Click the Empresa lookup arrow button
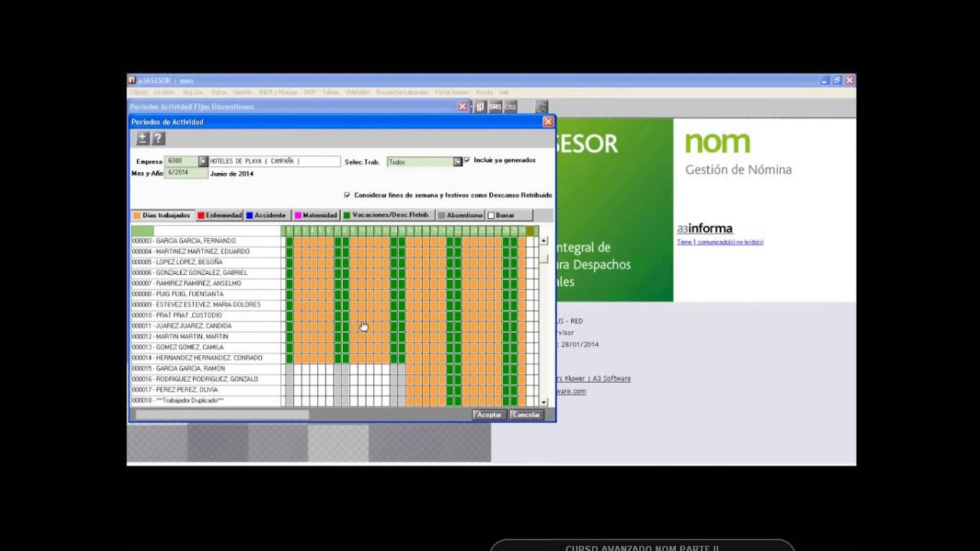This screenshot has height=551, width=980. tap(203, 161)
